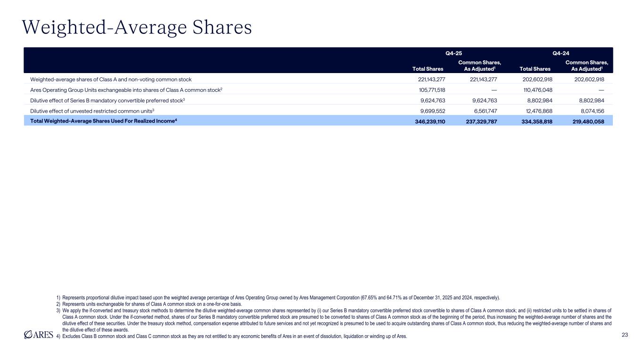Select the highlighted Total Weighted-Average Shares row label
This screenshot has width=644, height=362.
[103, 121]
